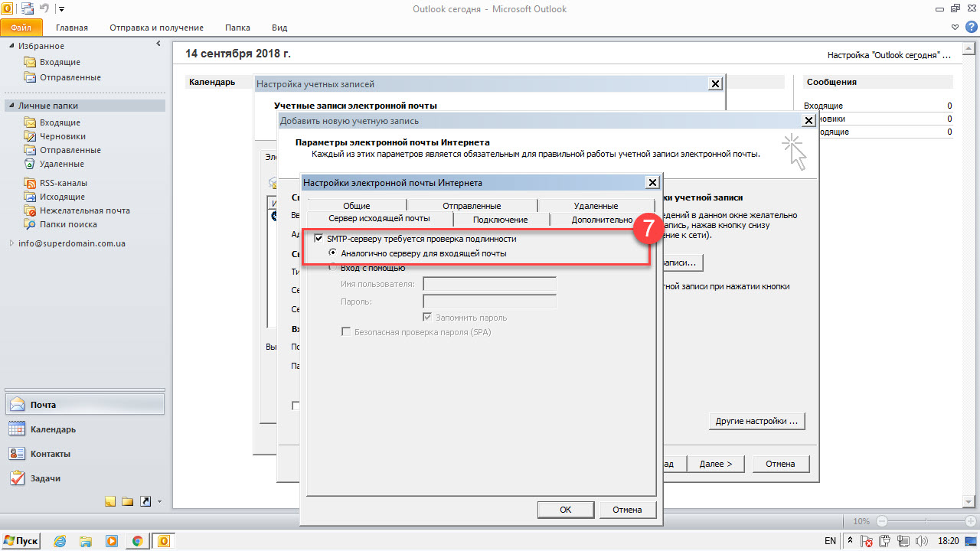Click the Задачи clipboard checkmark icon
Image resolution: width=980 pixels, height=551 pixels.
(18, 478)
